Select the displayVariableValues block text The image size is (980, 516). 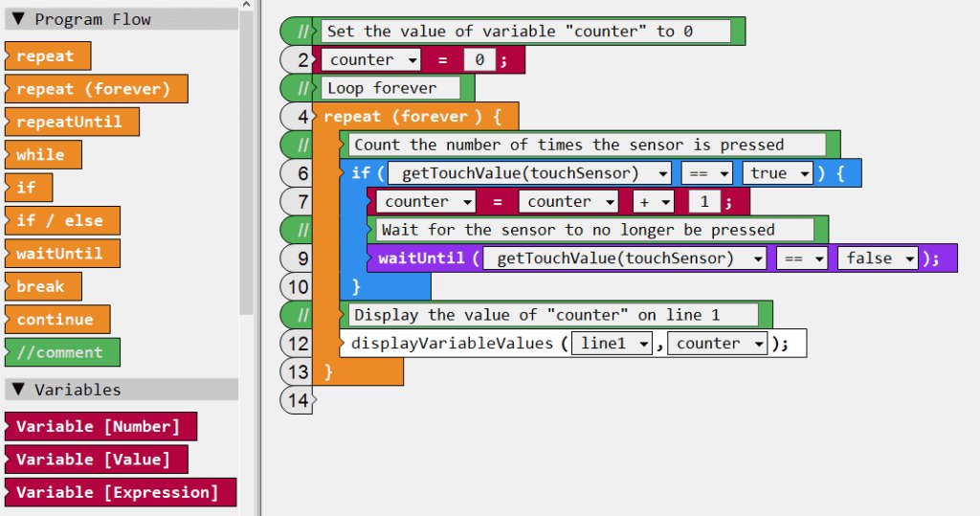point(453,344)
